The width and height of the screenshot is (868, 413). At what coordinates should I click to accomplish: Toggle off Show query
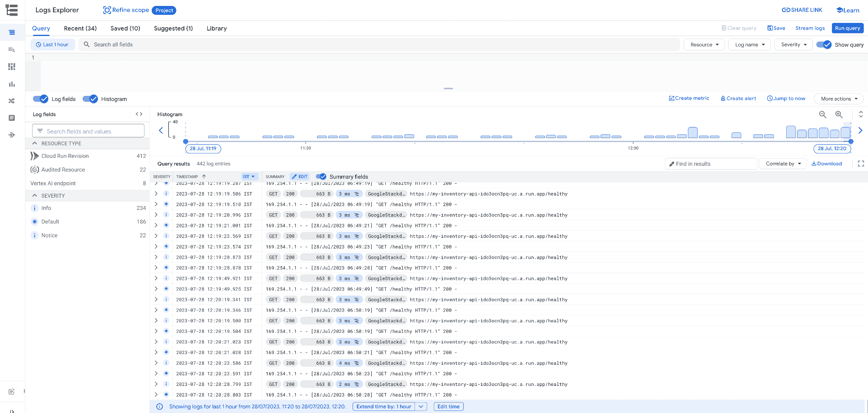coord(824,44)
